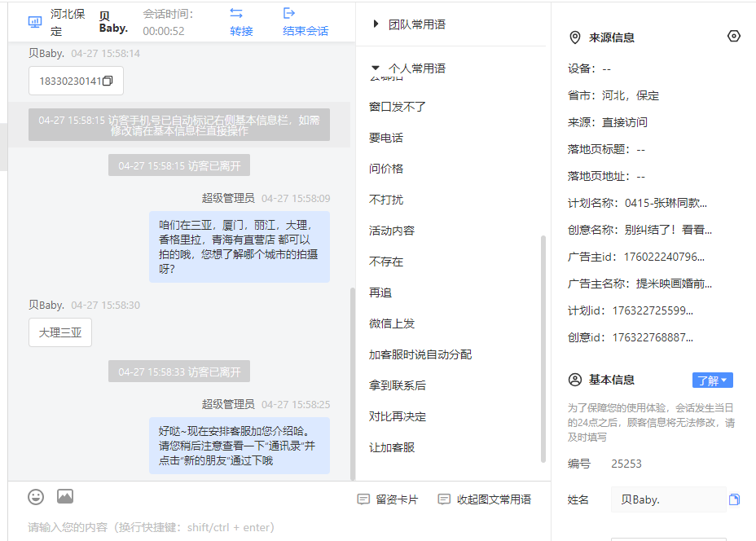Image resolution: width=756 pixels, height=541 pixels.
Task: Select quick phrase 加客服时说自动分配
Action: pyautogui.click(x=420, y=354)
